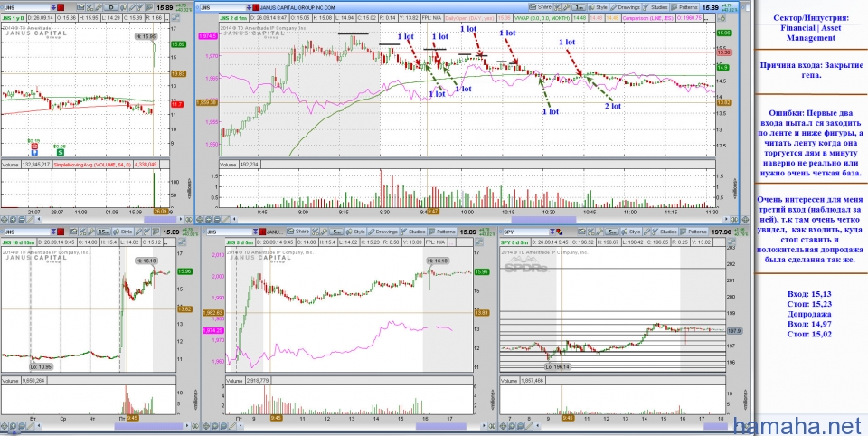Viewport: 868px width, 436px height.
Task: Click the 1m timeframe button
Action: (x=579, y=7)
